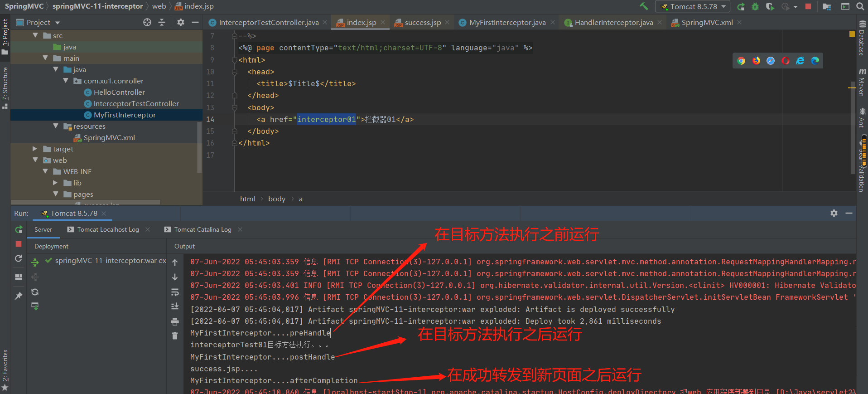This screenshot has width=868, height=394.
Task: Start Debug with the bug icon
Action: click(x=755, y=6)
